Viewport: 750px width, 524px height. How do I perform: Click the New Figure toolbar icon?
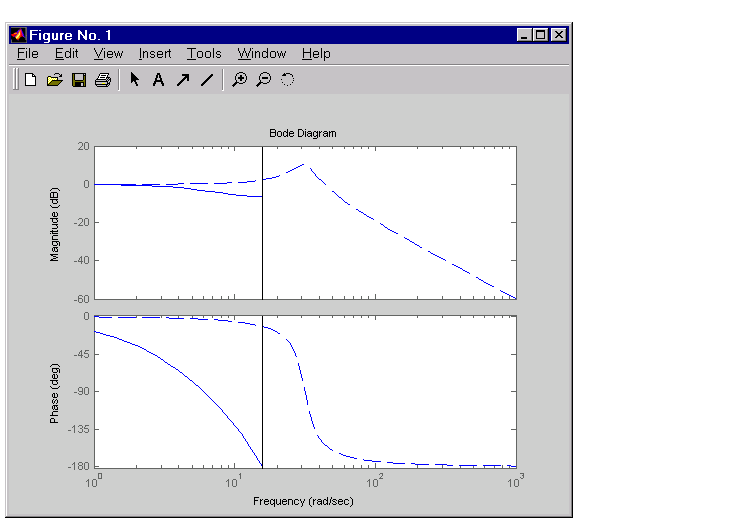point(30,80)
